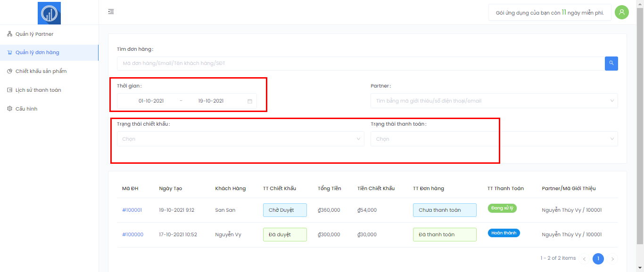Open Lịch sử thanh toán page
The height and width of the screenshot is (272, 644).
(38, 90)
